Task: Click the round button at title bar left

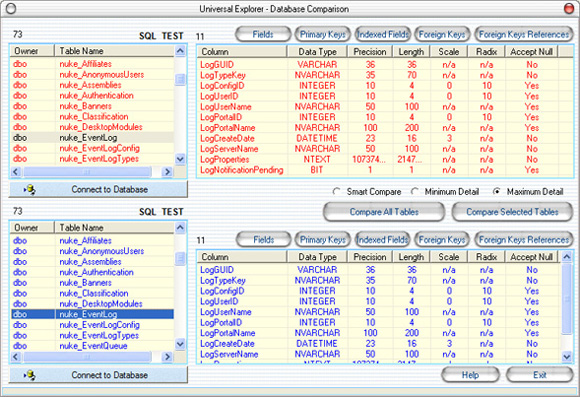Action: pyautogui.click(x=11, y=9)
